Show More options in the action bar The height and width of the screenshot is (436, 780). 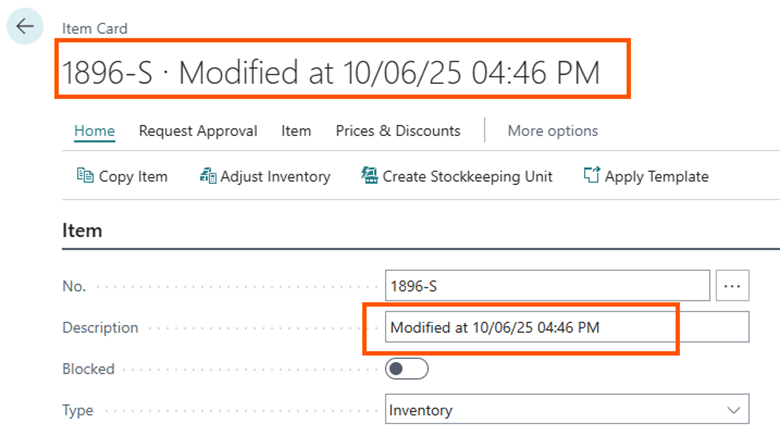pyautogui.click(x=552, y=131)
